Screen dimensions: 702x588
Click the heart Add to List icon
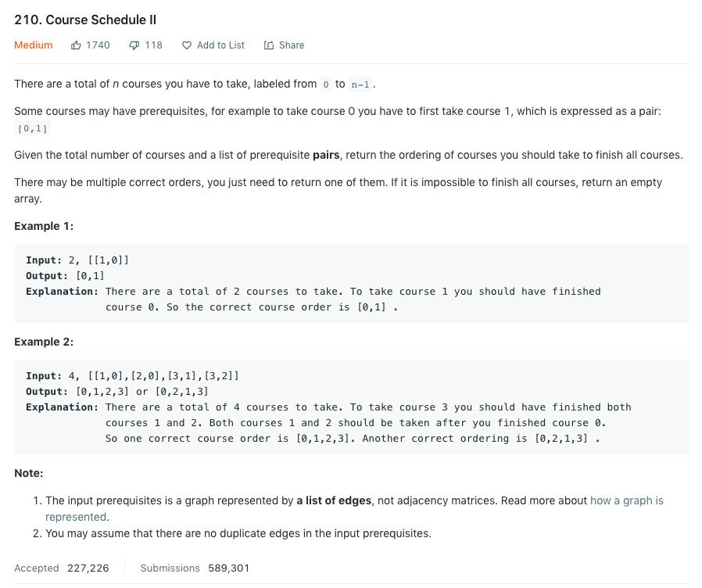187,45
